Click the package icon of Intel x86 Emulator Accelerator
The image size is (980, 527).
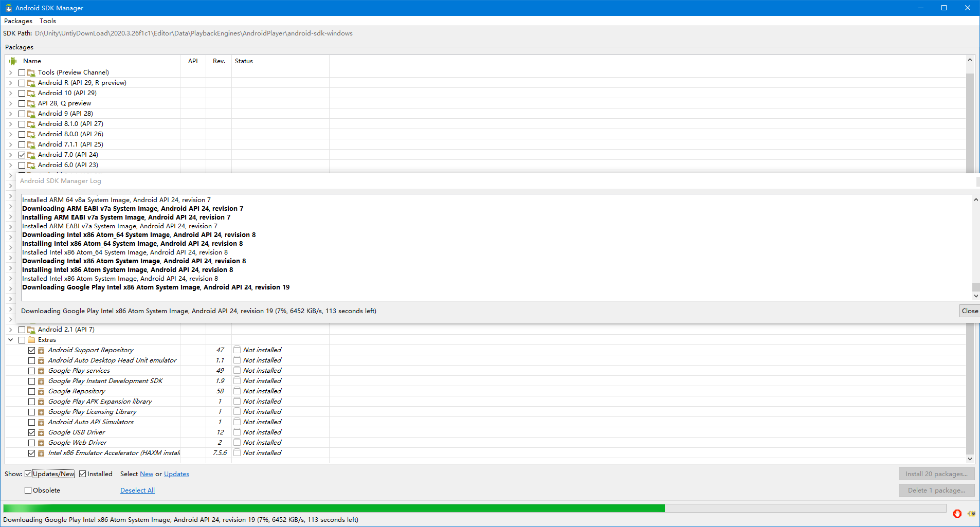[x=41, y=453]
